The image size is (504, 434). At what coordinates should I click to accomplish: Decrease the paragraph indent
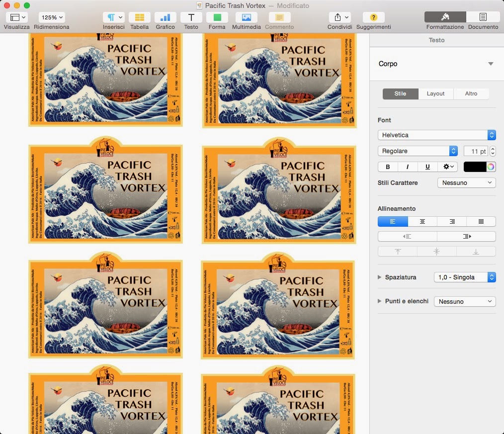(x=407, y=236)
